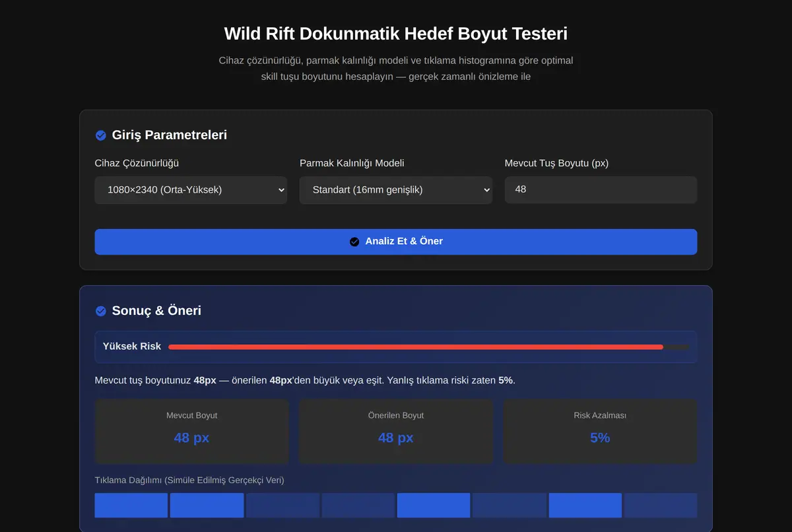Click the Parmak Kalınlığı Modeli label

coord(352,163)
